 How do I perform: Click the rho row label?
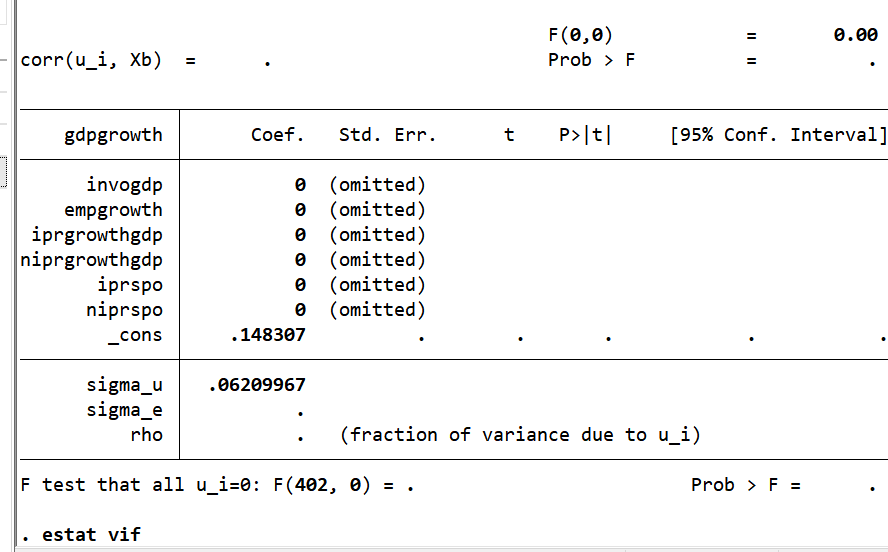point(146,435)
